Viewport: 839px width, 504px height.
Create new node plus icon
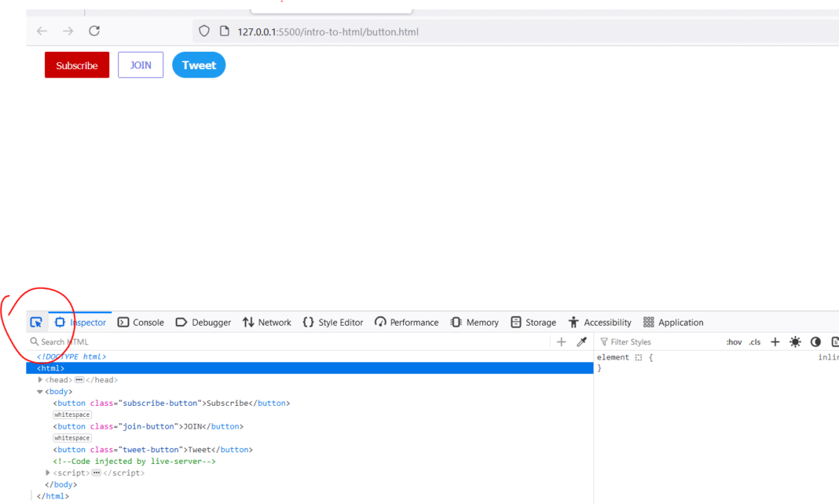[x=561, y=341]
